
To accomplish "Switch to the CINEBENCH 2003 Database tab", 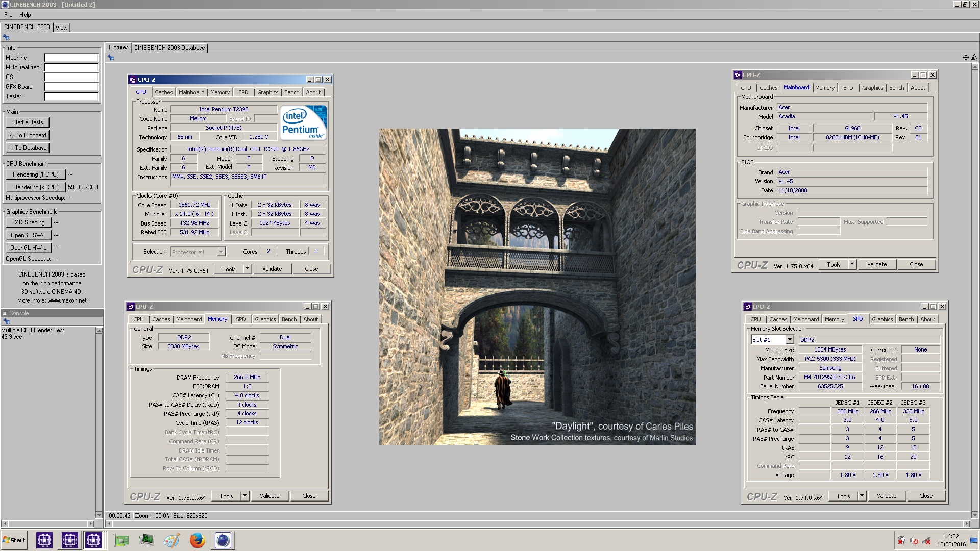I will tap(169, 48).
